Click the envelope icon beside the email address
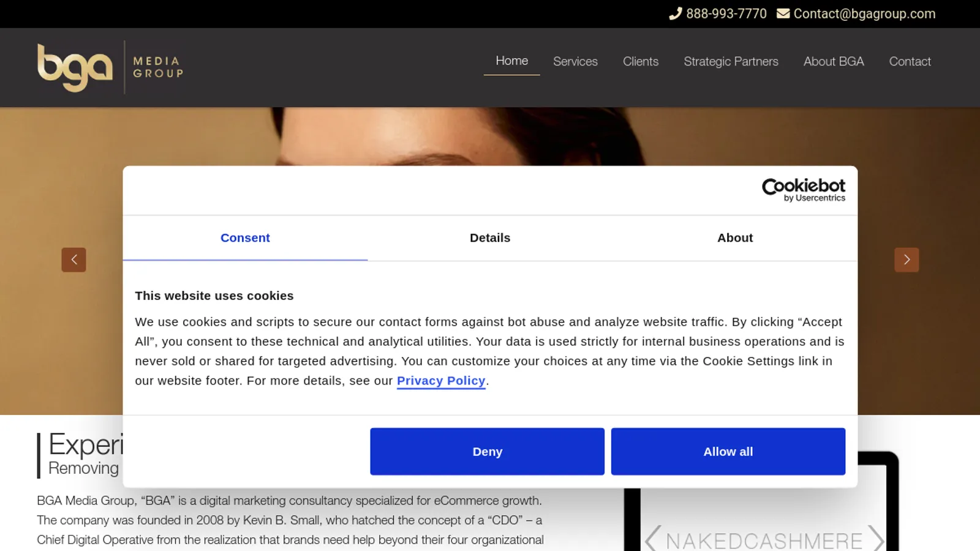The height and width of the screenshot is (551, 980). [783, 13]
